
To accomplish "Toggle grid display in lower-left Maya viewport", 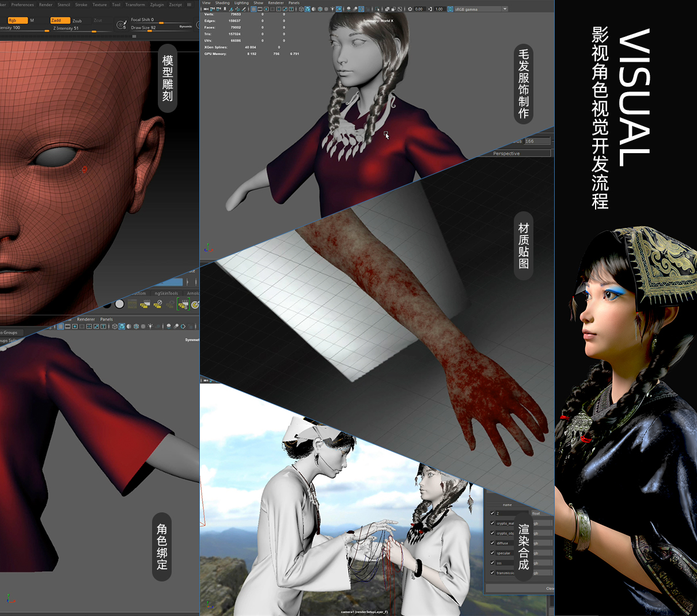I will (60, 326).
